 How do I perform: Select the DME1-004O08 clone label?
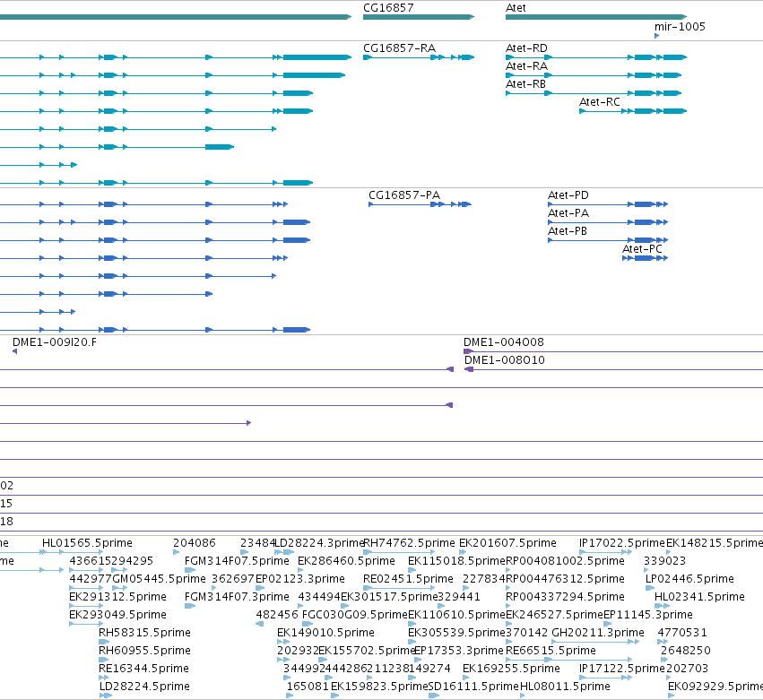pyautogui.click(x=504, y=342)
